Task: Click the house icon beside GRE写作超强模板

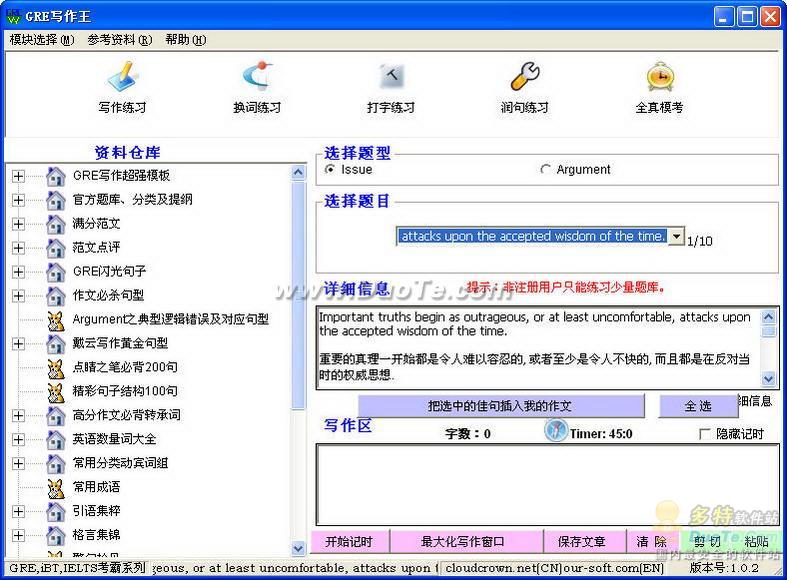Action: tap(56, 176)
